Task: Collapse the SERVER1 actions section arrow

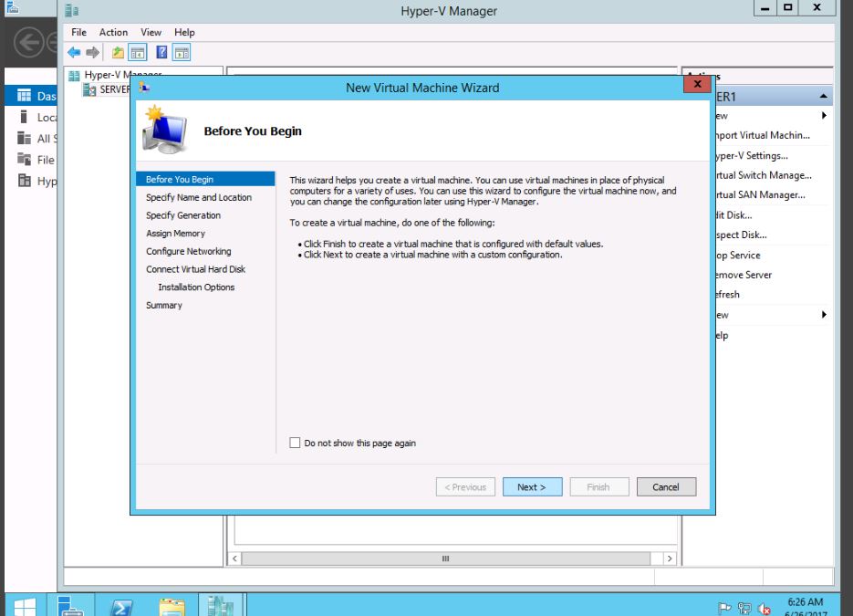Action: (824, 97)
